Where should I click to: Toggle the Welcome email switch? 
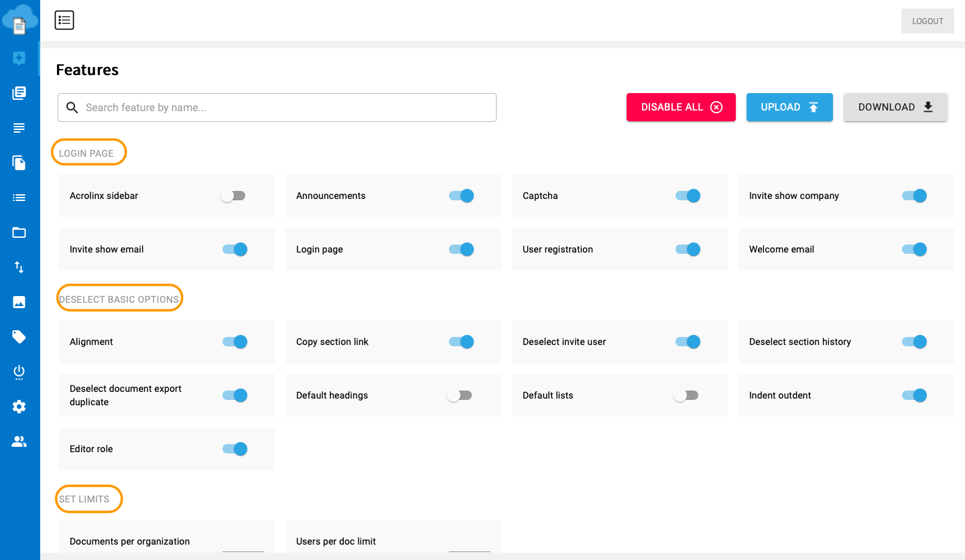[914, 249]
